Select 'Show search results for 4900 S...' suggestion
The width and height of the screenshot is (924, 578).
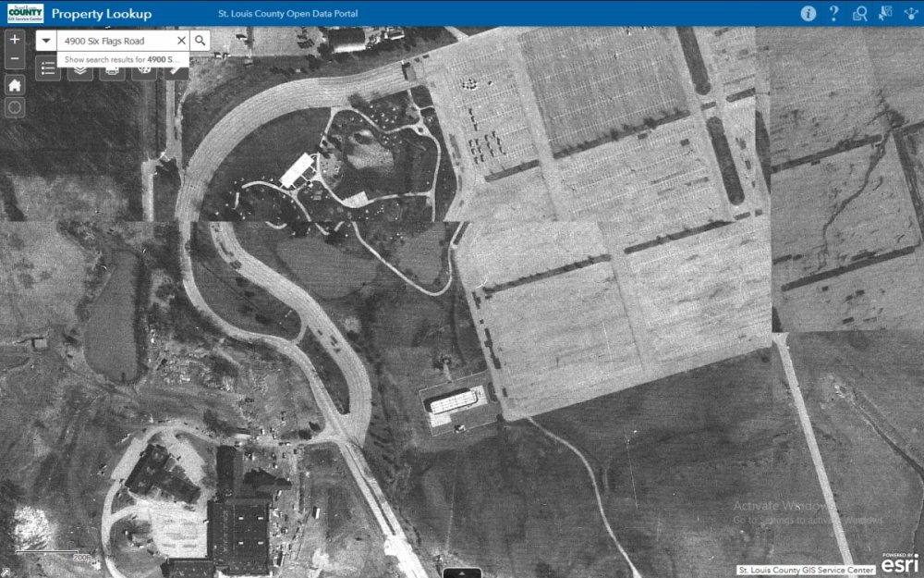tap(120, 59)
